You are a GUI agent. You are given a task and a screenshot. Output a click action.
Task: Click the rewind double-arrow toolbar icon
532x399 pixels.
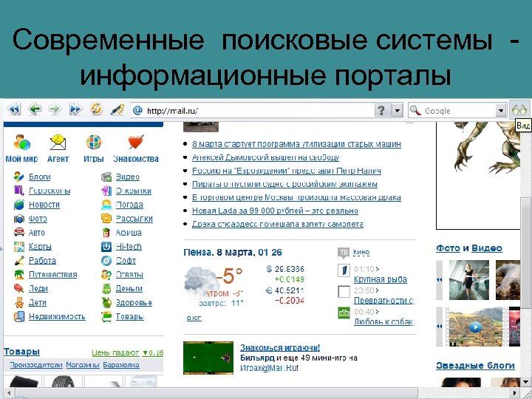point(14,109)
